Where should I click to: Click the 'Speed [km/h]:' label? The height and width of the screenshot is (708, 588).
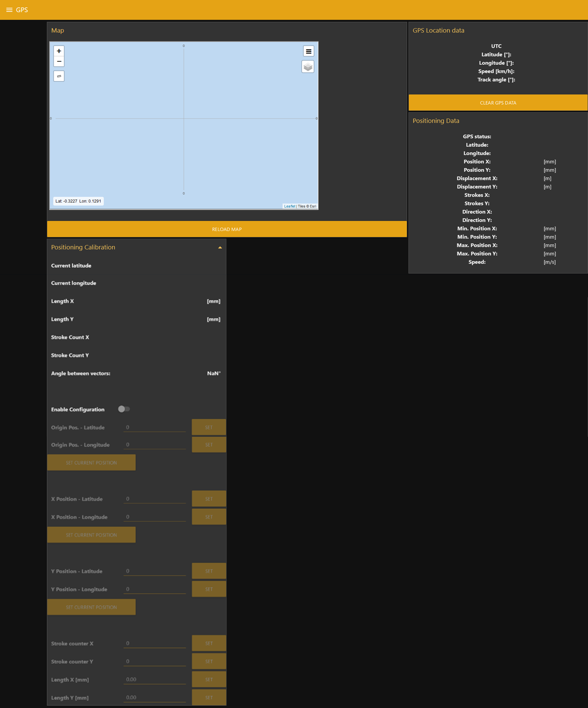[496, 71]
